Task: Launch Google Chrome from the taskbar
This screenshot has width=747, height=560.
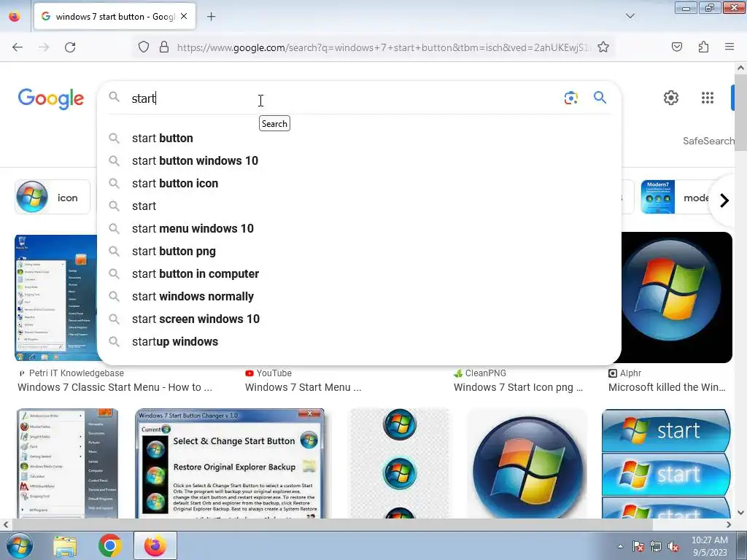Action: point(110,545)
